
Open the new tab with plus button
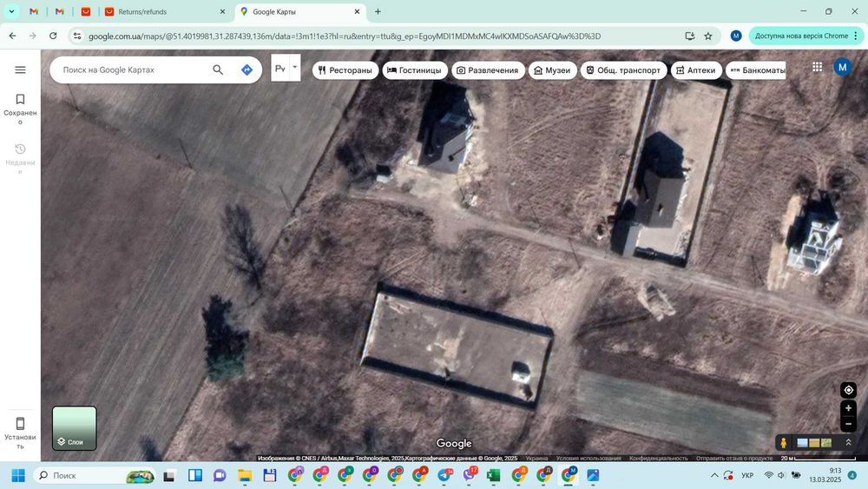click(x=378, y=11)
